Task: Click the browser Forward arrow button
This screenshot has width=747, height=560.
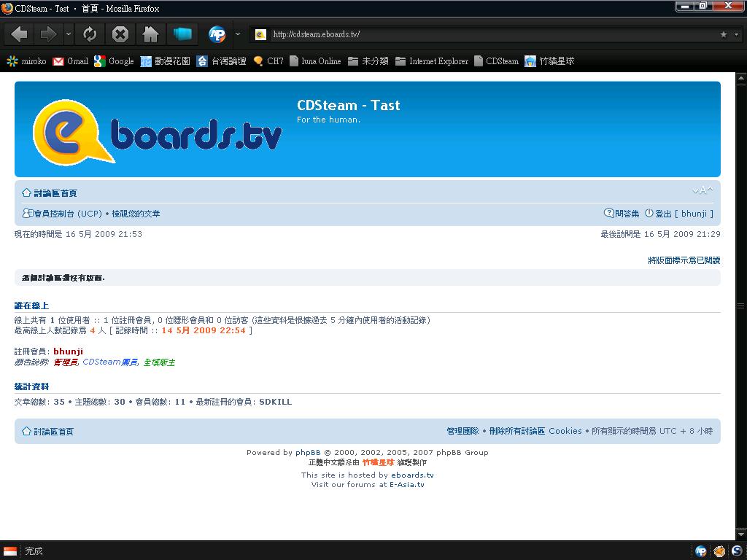Action: click(48, 34)
